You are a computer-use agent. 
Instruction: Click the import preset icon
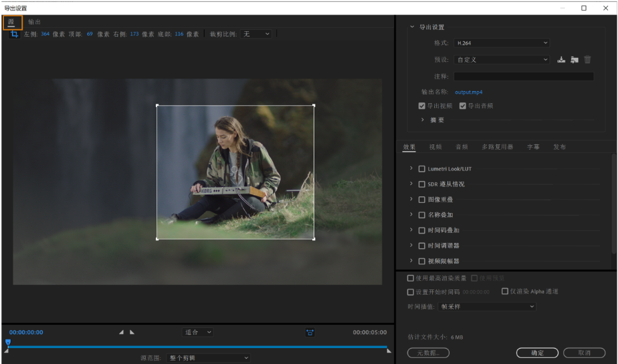(574, 59)
